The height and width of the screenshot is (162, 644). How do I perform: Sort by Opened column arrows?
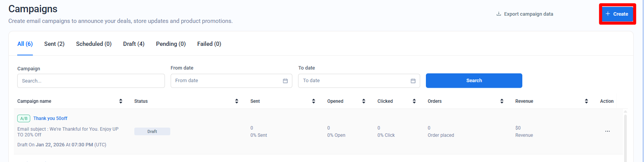click(x=364, y=101)
